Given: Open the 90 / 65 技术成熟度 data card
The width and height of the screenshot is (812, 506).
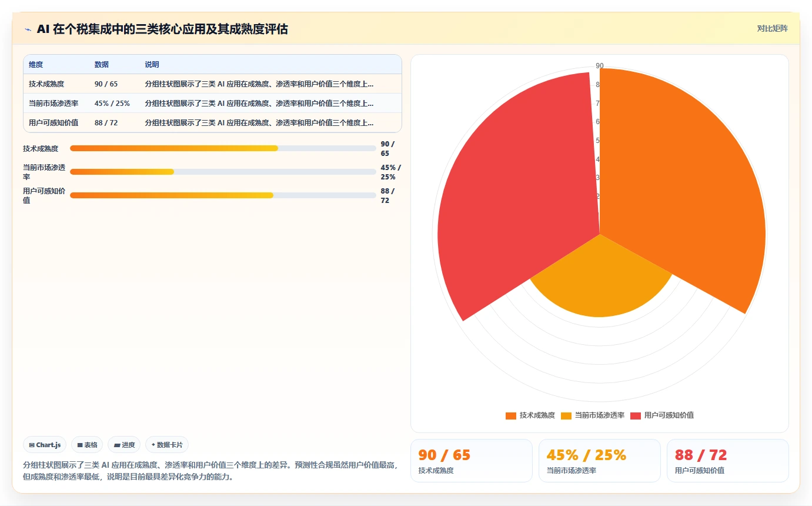Looking at the screenshot, I should pyautogui.click(x=472, y=461).
